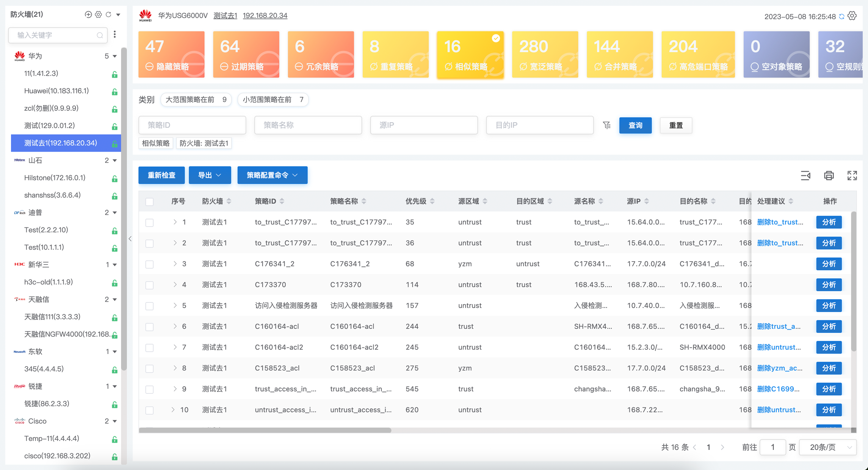Click the 策略ID filter input
The width and height of the screenshot is (868, 470).
click(192, 125)
